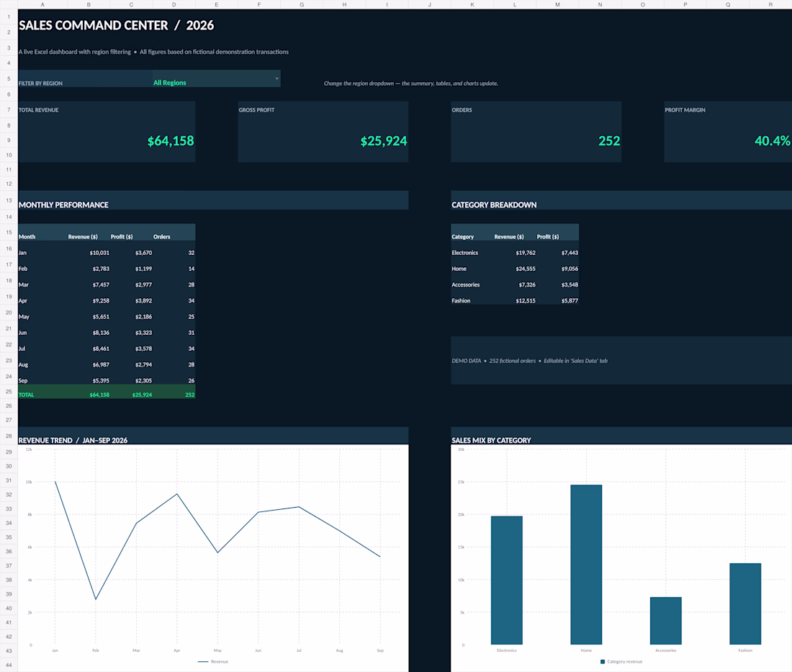Click the Profit Margin value 40.4%
Screen dimensions: 792x672
(x=773, y=141)
